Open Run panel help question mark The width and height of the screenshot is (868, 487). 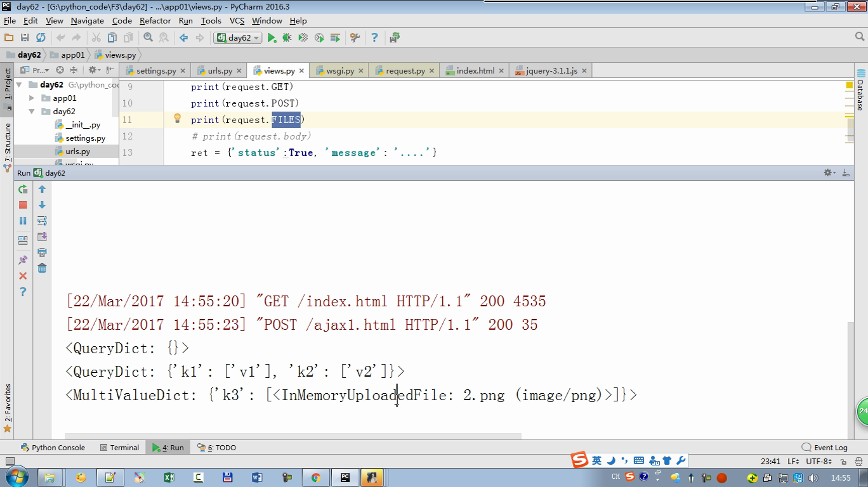coord(23,292)
